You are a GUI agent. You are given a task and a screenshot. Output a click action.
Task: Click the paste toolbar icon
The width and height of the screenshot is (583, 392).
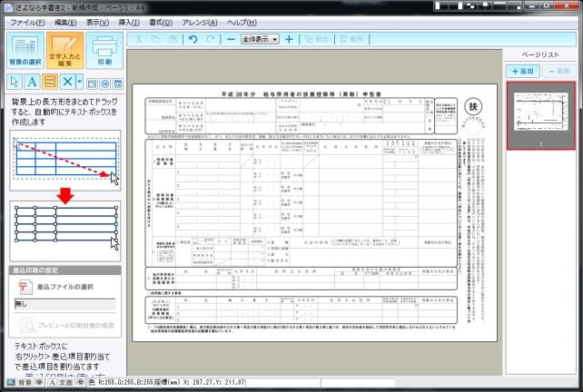pyautogui.click(x=173, y=39)
